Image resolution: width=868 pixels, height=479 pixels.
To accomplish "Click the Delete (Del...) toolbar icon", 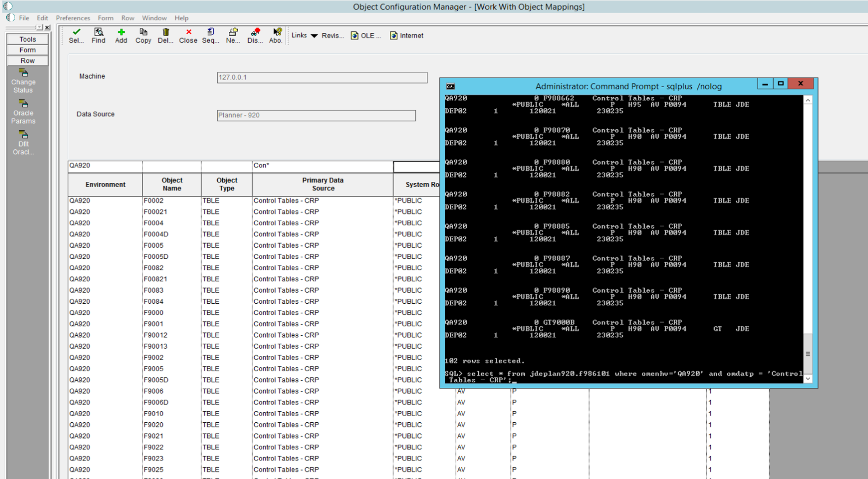I will (164, 35).
